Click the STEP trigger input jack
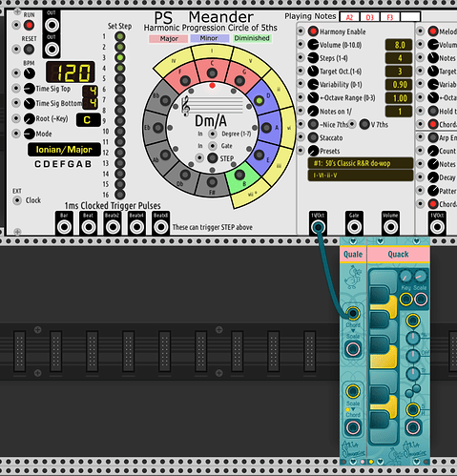The width and height of the screenshot is (457, 476). tap(199, 157)
